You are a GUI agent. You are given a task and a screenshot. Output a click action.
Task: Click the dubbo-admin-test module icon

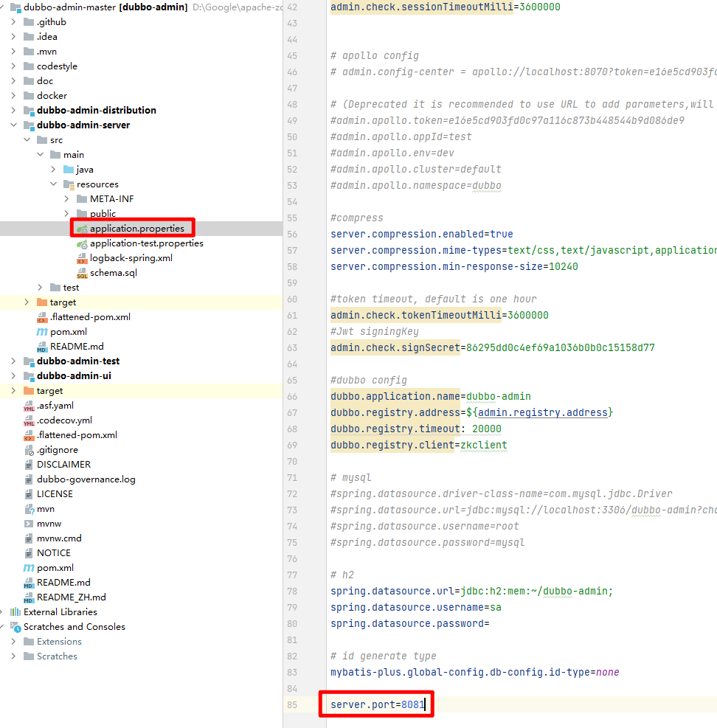(29, 361)
